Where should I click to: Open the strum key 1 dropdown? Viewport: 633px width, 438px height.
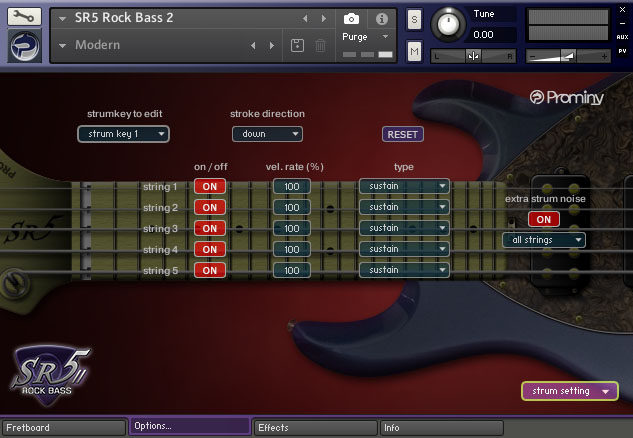pyautogui.click(x=123, y=134)
